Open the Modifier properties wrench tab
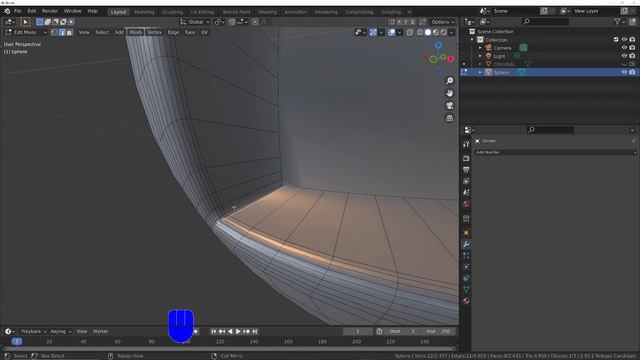This screenshot has width=640, height=360. (466, 244)
